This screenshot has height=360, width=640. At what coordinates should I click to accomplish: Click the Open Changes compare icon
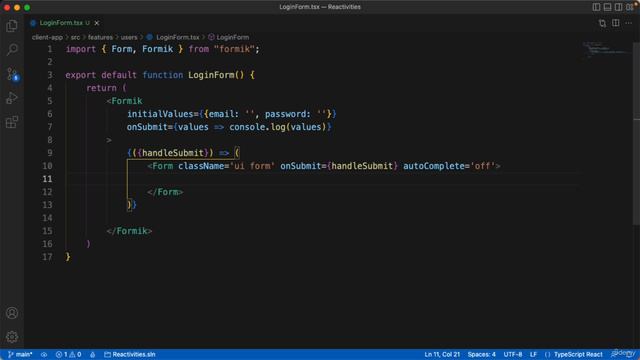point(602,23)
